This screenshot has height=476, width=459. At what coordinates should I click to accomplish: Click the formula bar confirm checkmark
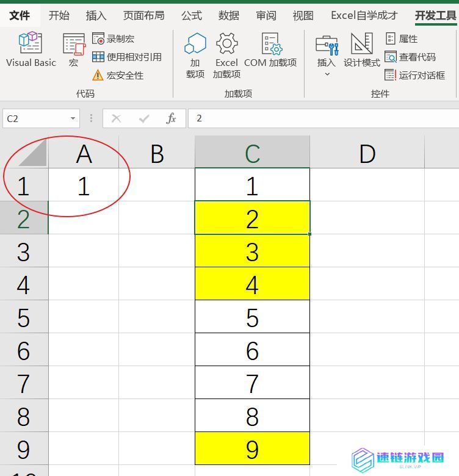(x=144, y=118)
